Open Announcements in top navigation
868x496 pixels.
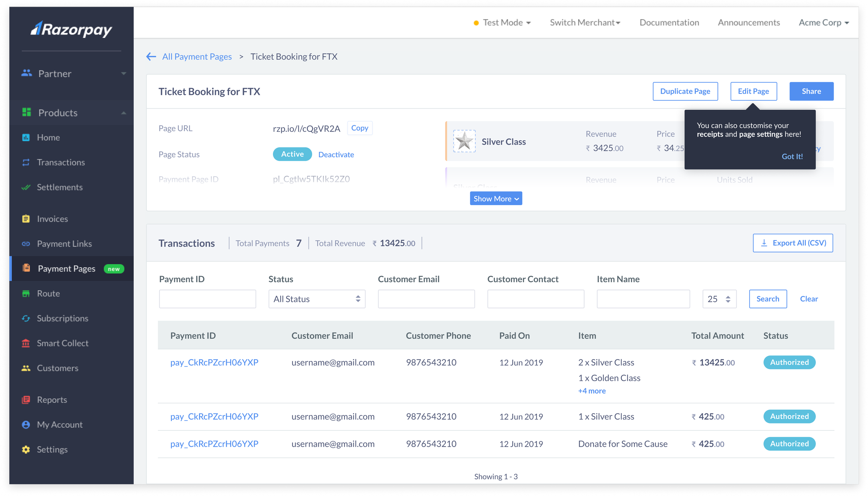(749, 23)
